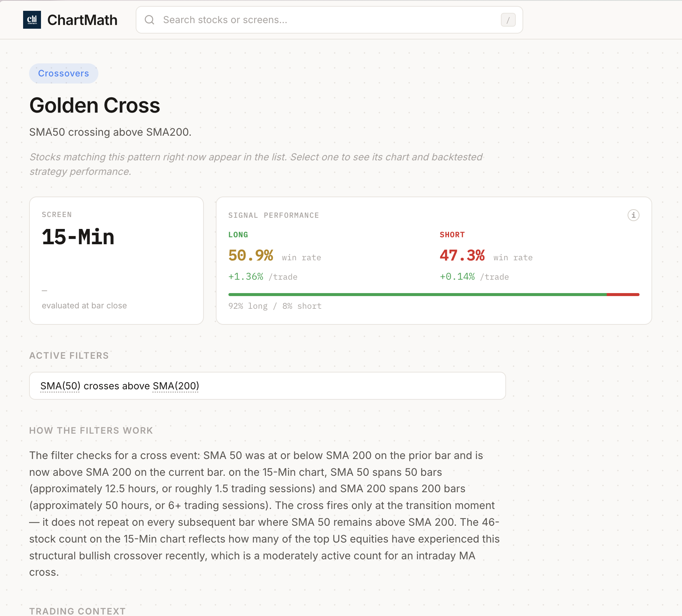Click the How The Filters Work heading
The image size is (682, 616).
tap(91, 431)
